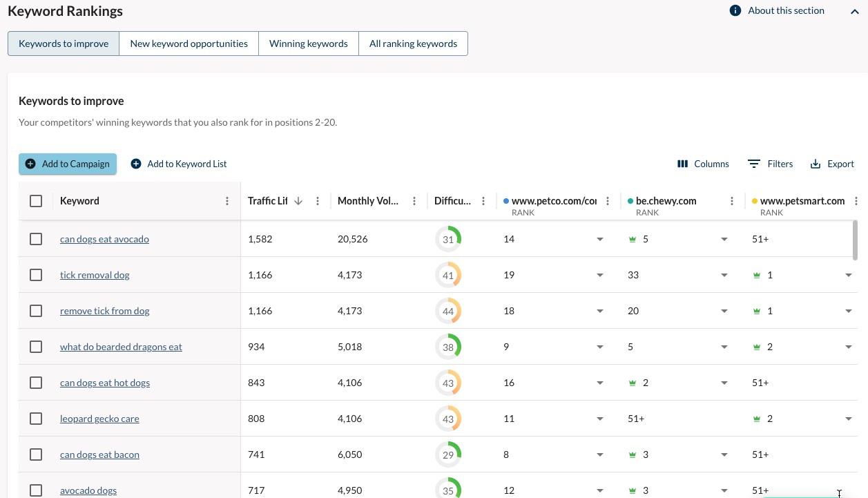Expand petco rank dropdown for tick removal dog

[x=599, y=275]
